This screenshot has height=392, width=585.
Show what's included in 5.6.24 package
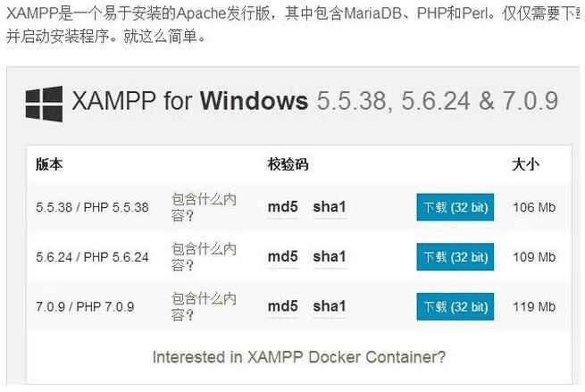tap(204, 257)
